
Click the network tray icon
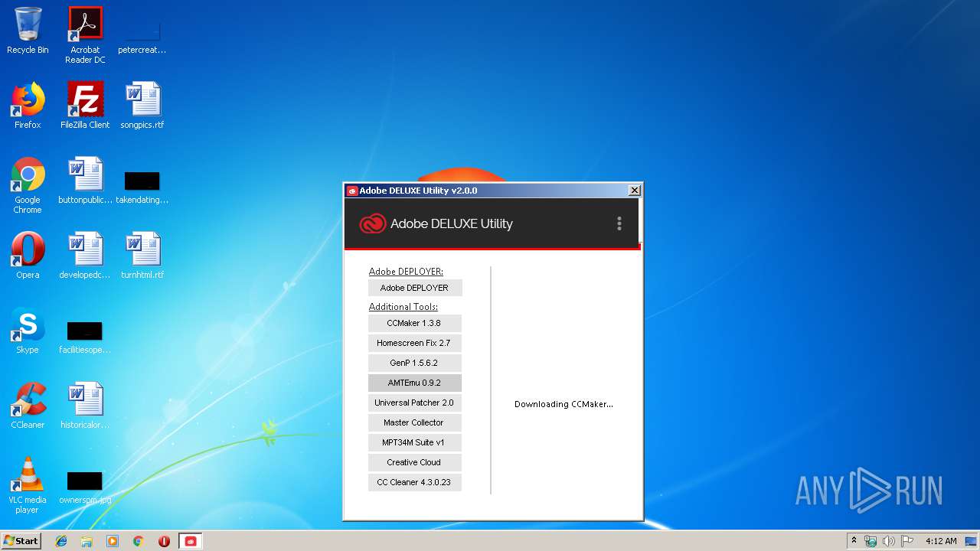(x=871, y=541)
